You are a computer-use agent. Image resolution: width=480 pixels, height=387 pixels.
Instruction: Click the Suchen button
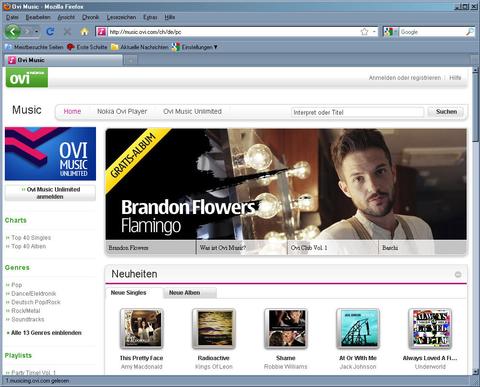pyautogui.click(x=446, y=112)
